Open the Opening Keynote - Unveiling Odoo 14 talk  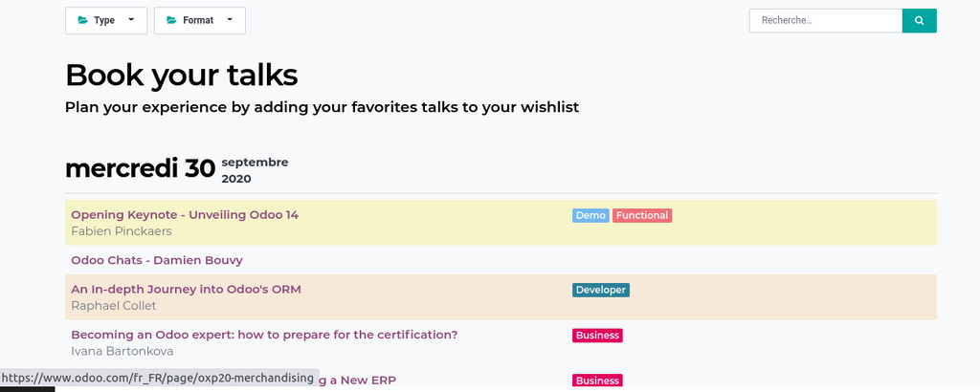click(x=185, y=215)
